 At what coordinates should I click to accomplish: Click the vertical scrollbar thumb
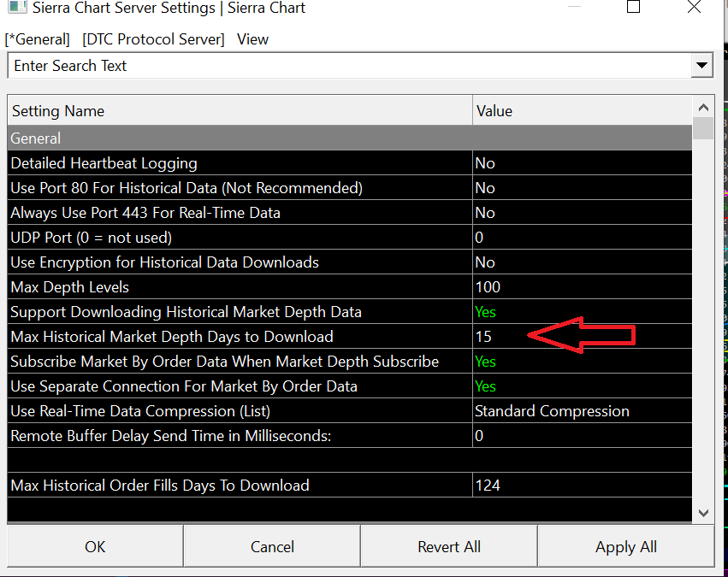[703, 128]
